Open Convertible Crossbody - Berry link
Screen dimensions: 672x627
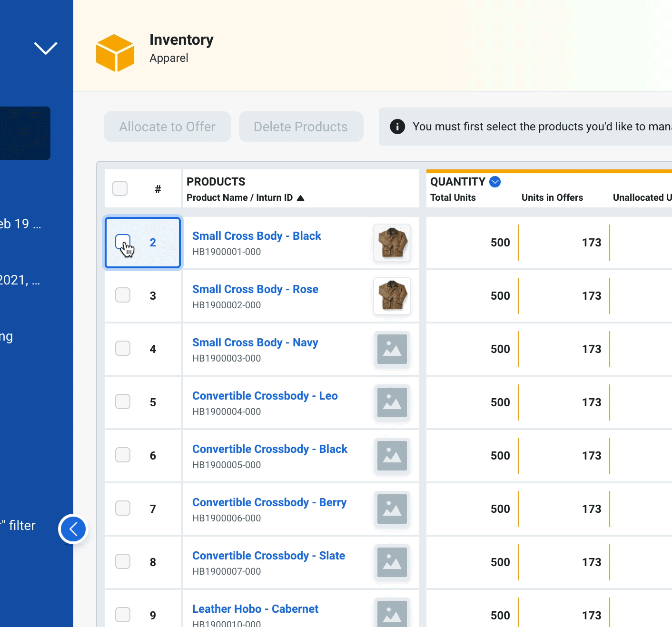(269, 502)
